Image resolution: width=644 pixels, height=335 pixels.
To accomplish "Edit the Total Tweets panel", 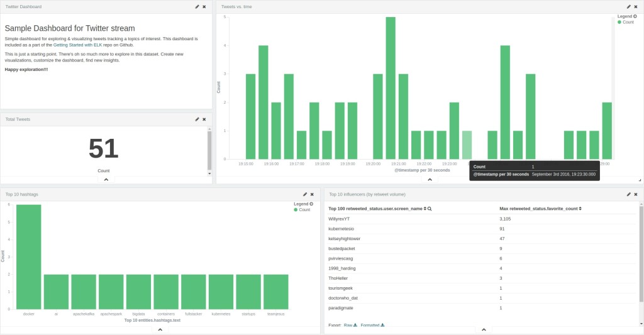I will coord(197,119).
